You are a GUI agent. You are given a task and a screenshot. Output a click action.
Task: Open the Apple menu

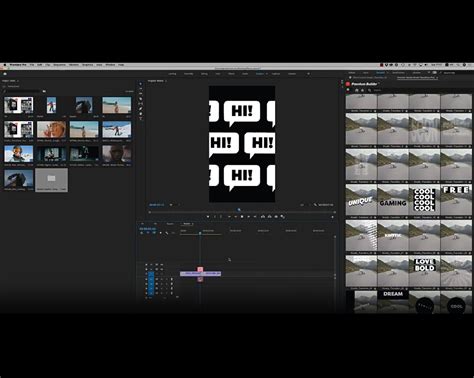5,65
